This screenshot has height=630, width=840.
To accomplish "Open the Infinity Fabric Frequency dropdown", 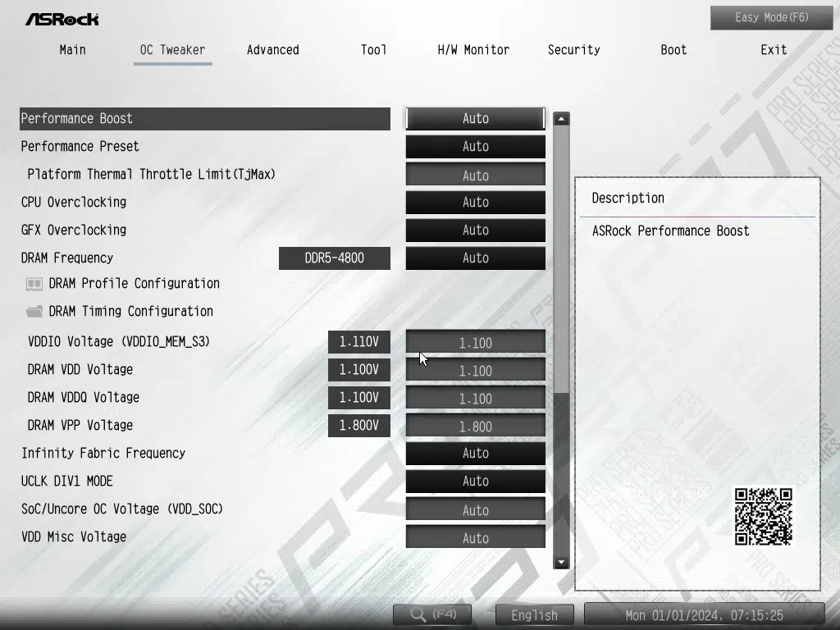I will coord(475,454).
